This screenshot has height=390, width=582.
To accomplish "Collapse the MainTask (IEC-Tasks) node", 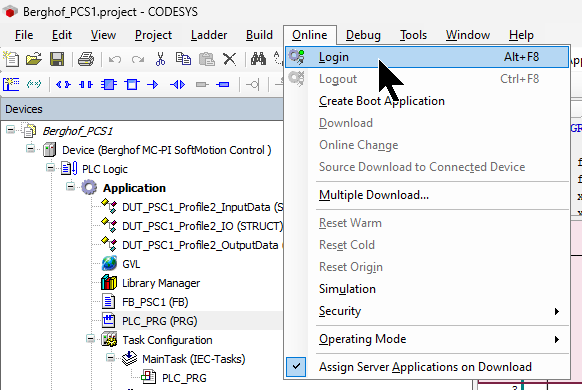I will [x=111, y=357].
